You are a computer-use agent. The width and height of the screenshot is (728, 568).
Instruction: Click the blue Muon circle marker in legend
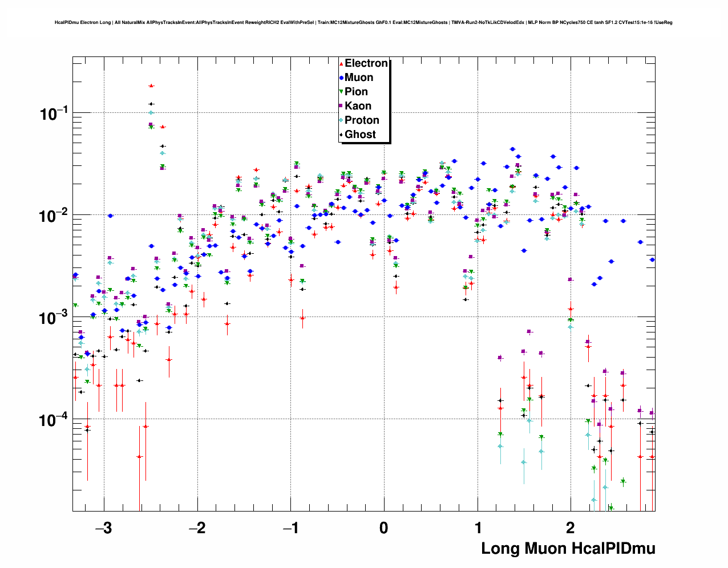point(341,78)
